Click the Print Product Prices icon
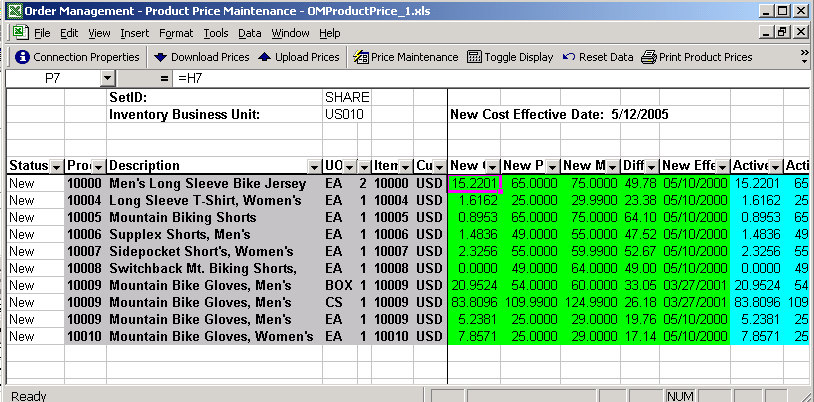This screenshot has height=402, width=814. click(648, 57)
